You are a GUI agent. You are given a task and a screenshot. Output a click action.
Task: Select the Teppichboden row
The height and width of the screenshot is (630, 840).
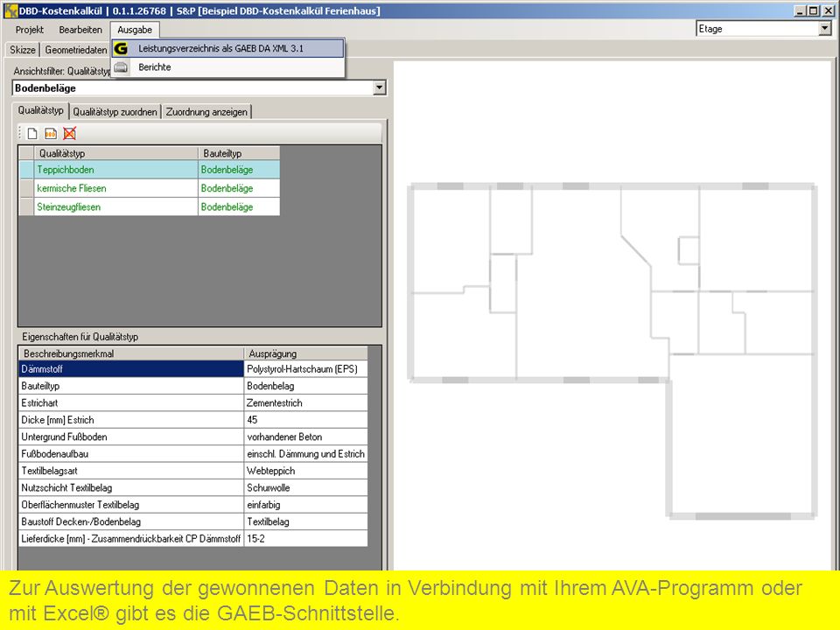pos(150,170)
